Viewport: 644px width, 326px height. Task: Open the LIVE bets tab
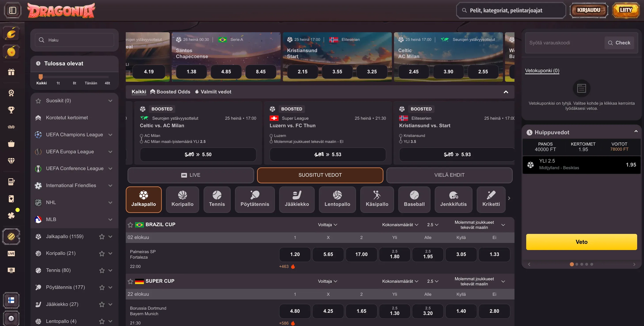[191, 175]
